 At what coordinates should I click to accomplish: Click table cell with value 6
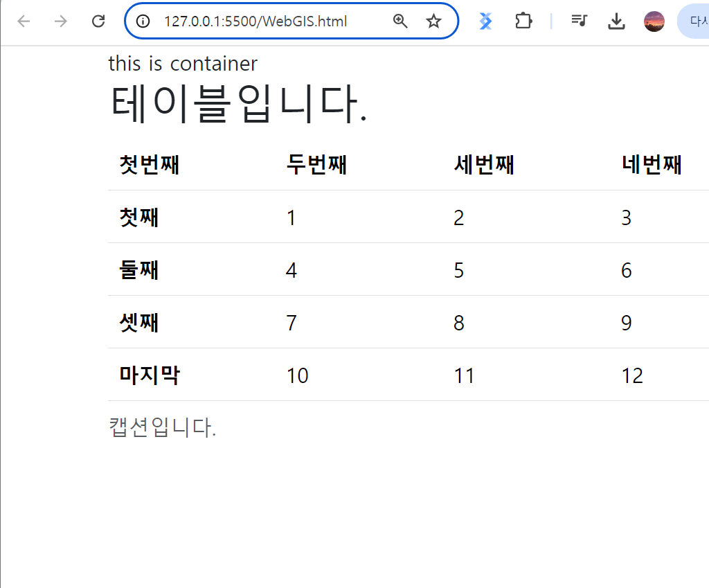click(x=626, y=271)
